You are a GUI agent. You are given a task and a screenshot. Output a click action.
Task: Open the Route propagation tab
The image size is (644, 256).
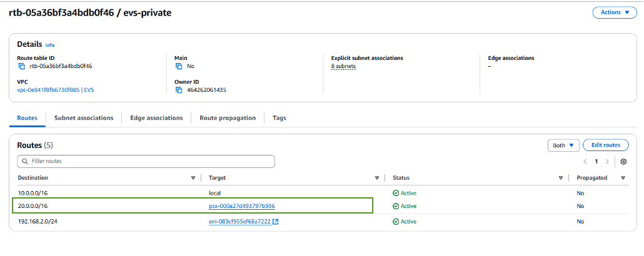pos(228,117)
